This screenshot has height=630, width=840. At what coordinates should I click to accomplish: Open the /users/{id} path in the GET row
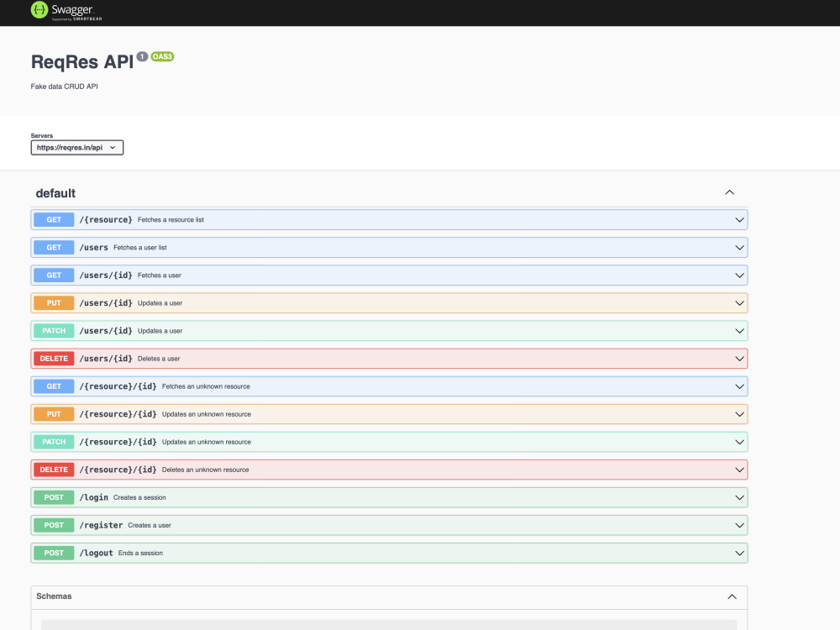(x=106, y=276)
